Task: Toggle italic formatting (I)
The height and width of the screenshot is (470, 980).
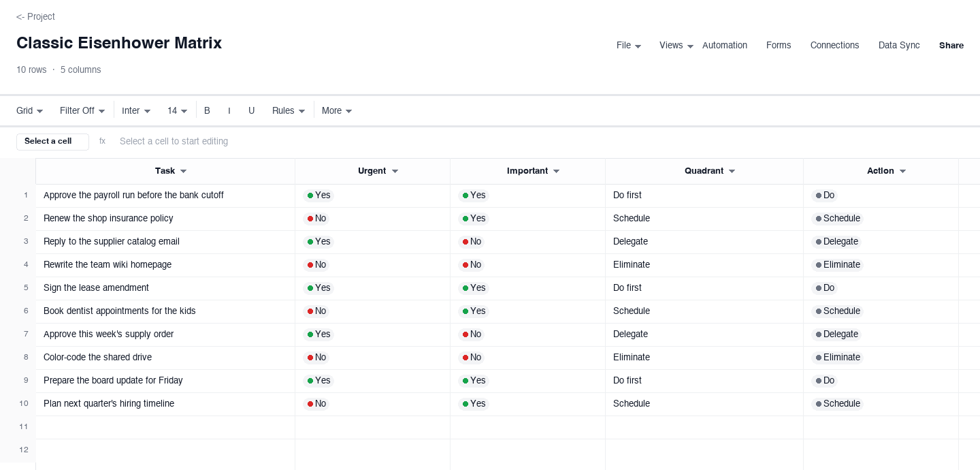Action: click(x=229, y=110)
